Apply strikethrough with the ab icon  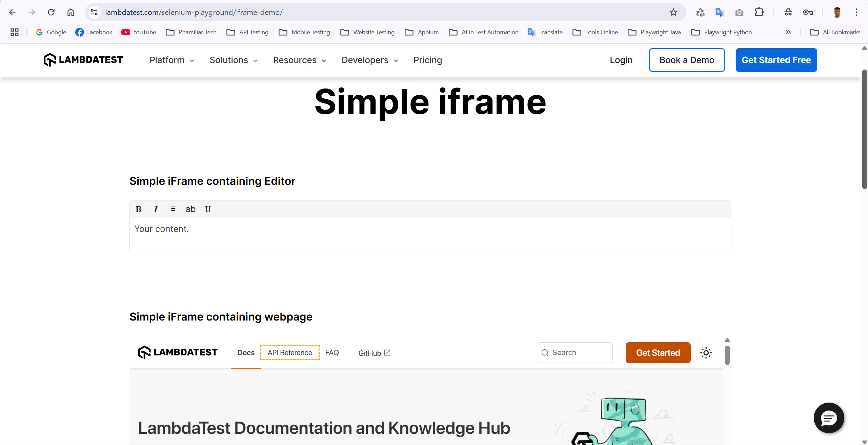point(190,209)
